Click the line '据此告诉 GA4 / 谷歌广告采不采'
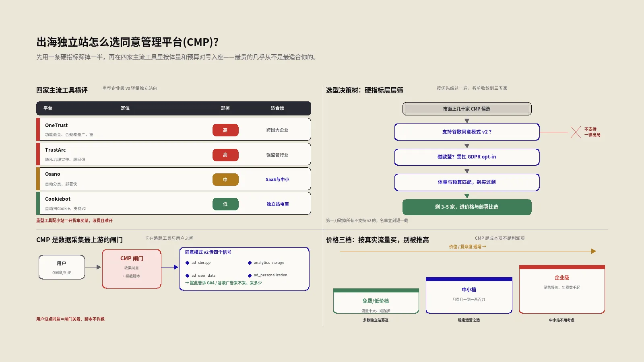 tap(223, 283)
